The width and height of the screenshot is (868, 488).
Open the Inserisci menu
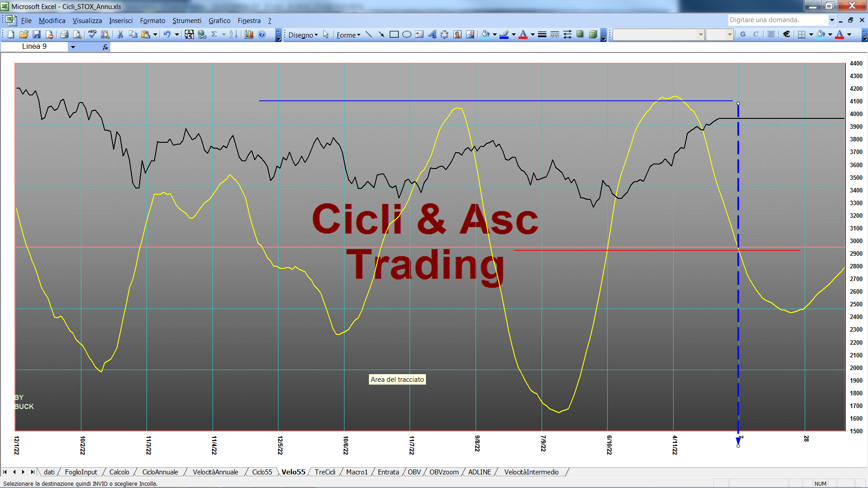pos(121,21)
